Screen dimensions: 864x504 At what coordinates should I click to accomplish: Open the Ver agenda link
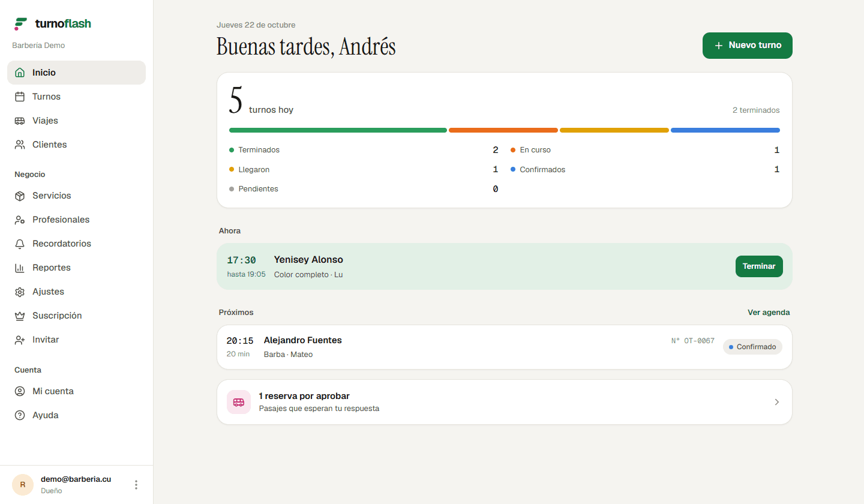click(x=769, y=313)
